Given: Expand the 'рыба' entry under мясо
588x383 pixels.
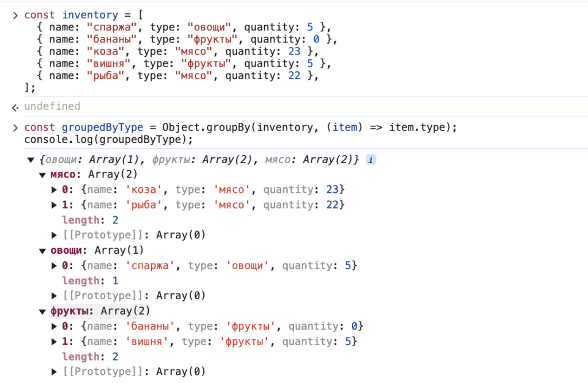Looking at the screenshot, I should (x=55, y=205).
